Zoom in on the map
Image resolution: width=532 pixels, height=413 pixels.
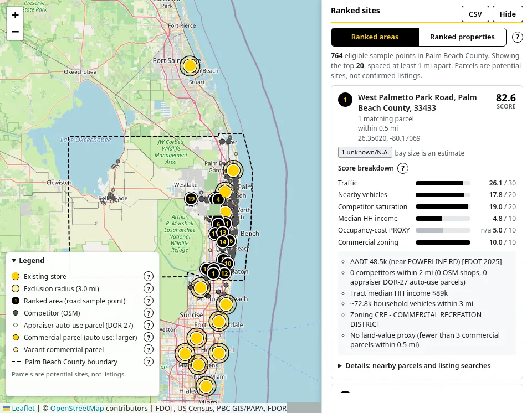pos(15,16)
